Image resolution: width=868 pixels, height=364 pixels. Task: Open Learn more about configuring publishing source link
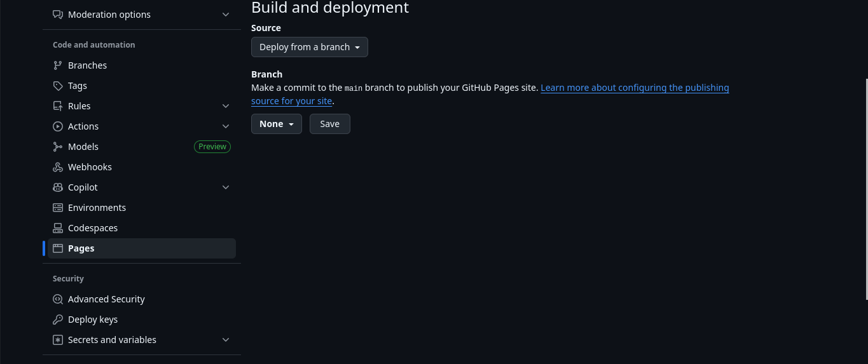point(635,88)
